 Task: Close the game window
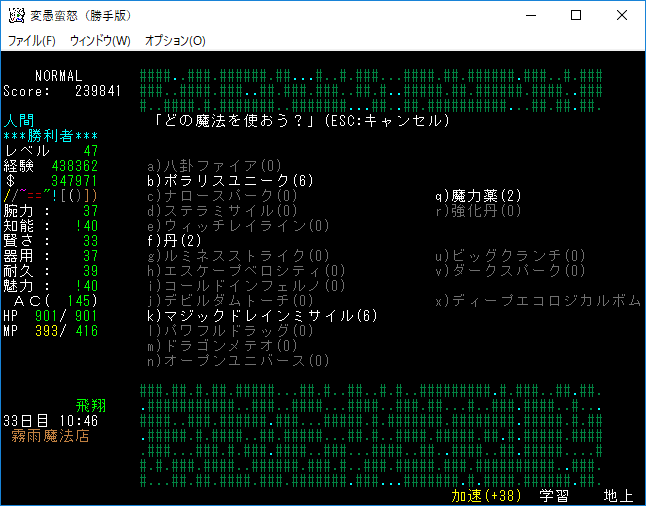(622, 16)
